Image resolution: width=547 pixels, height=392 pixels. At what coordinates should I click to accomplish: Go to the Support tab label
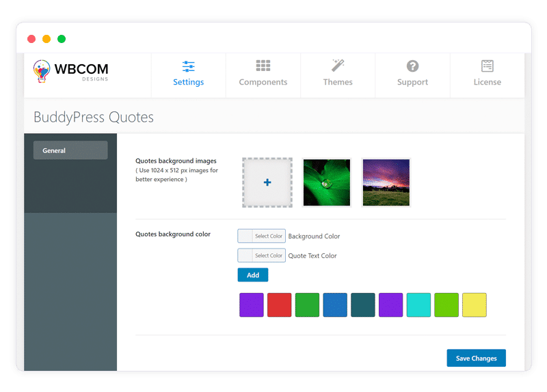412,82
